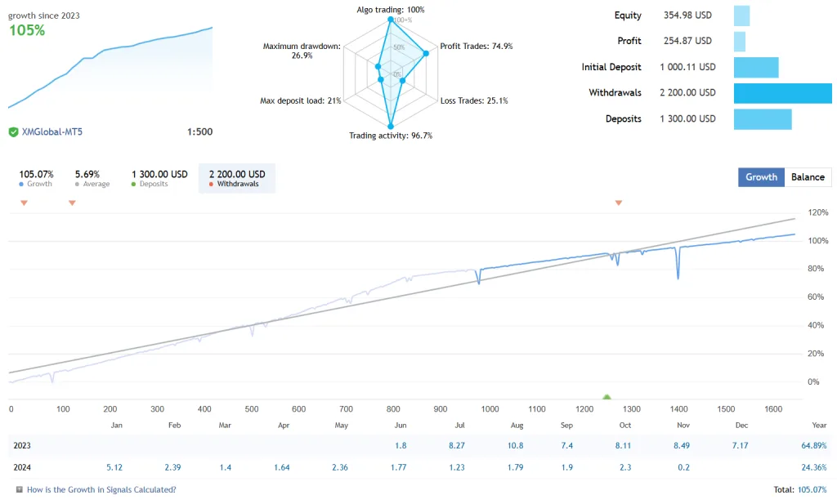This screenshot has width=837, height=504.
Task: Select the Growth tab
Action: coord(761,177)
